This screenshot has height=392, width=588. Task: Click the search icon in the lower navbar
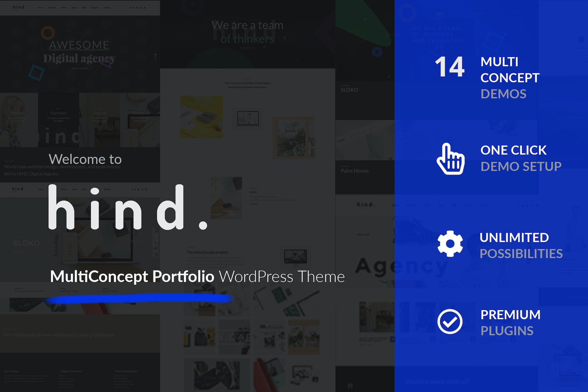click(x=142, y=189)
